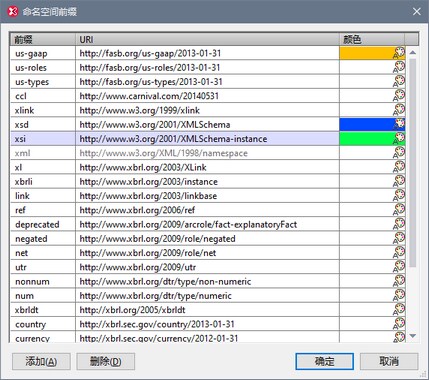Viewport: 429px width, 380px height.
Task: Select the us-types prefix cell
Action: 43,82
